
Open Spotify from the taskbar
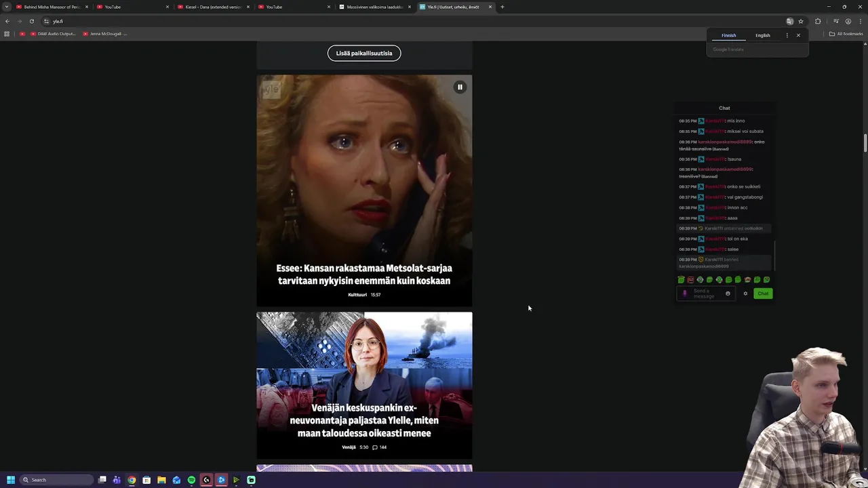191,480
